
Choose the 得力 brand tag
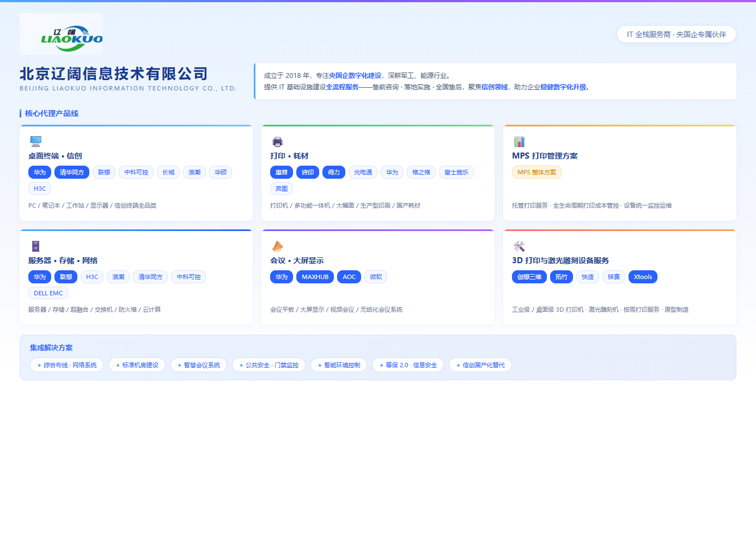tap(334, 172)
